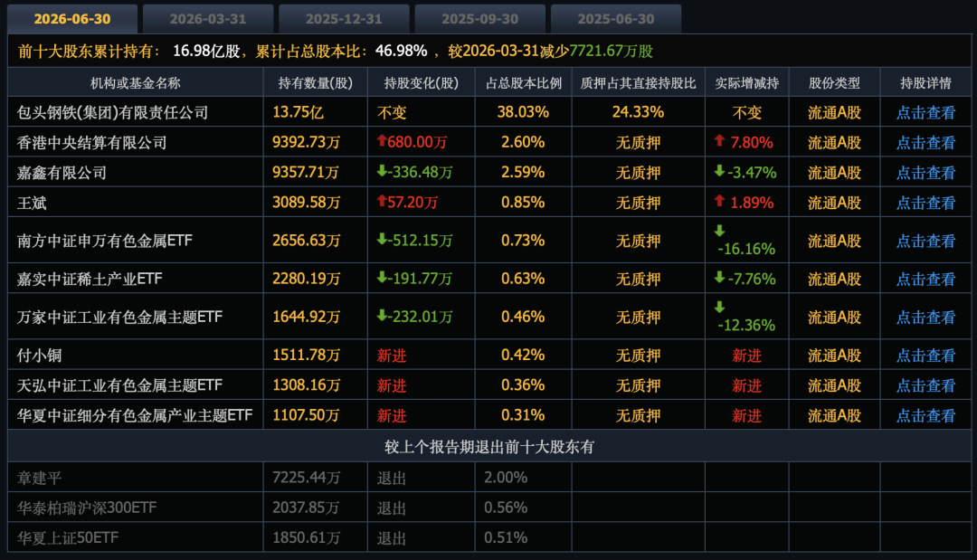The height and width of the screenshot is (560, 977).
Task: Click 点击查看 for 天弘中证工业有色金属主题ETF
Action: (925, 385)
